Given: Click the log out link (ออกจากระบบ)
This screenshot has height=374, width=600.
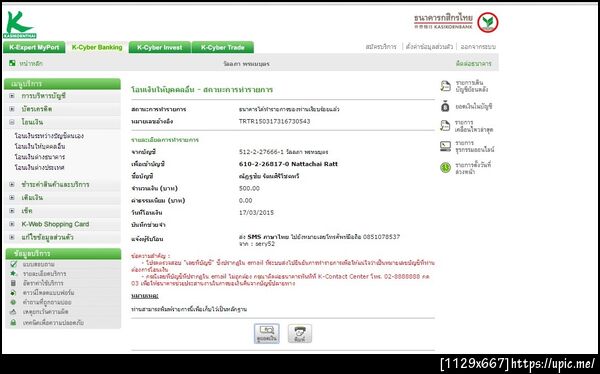Looking at the screenshot, I should click(x=478, y=47).
